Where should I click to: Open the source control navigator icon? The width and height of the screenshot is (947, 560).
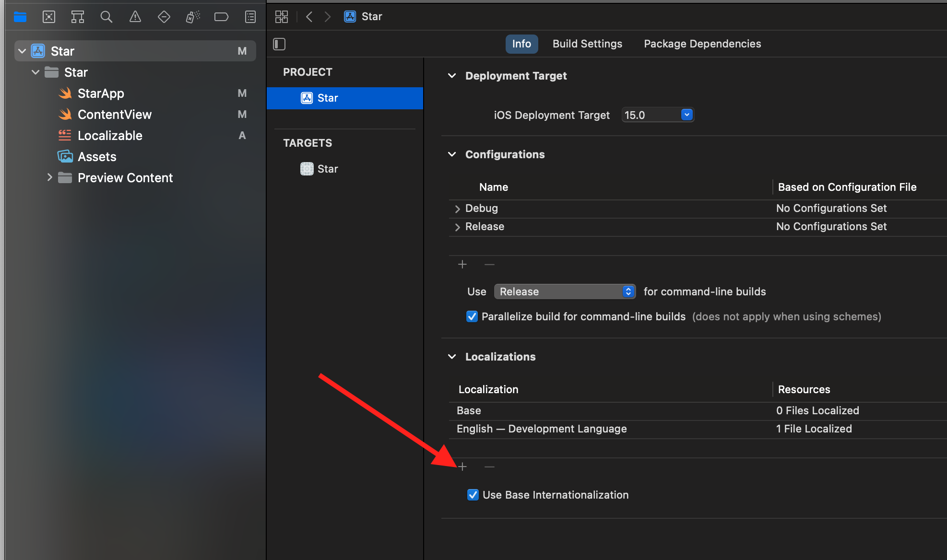pos(49,17)
